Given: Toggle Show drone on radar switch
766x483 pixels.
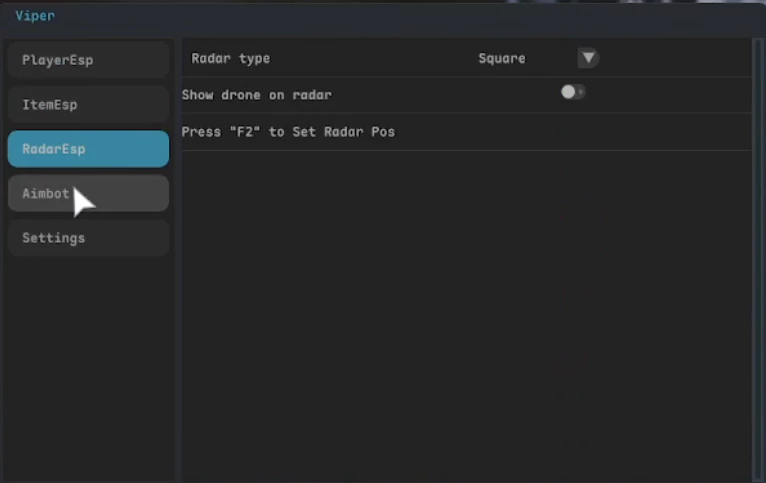Looking at the screenshot, I should click(x=573, y=92).
